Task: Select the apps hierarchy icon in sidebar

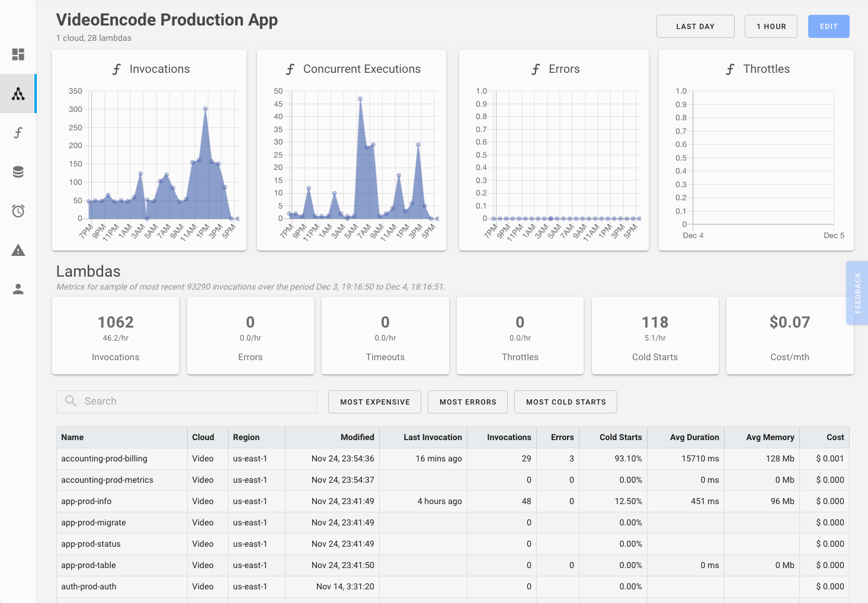Action: (x=18, y=94)
